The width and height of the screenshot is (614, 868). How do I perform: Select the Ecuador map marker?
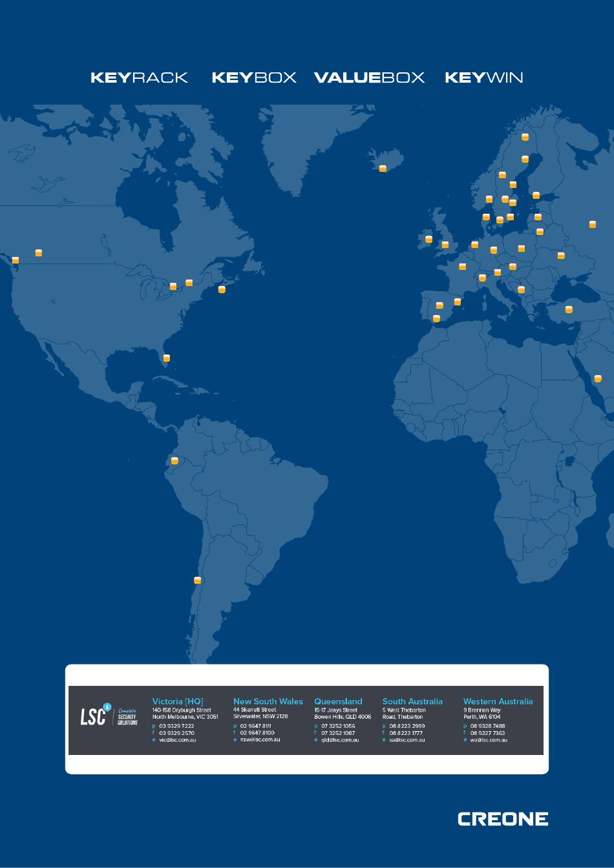pyautogui.click(x=175, y=460)
